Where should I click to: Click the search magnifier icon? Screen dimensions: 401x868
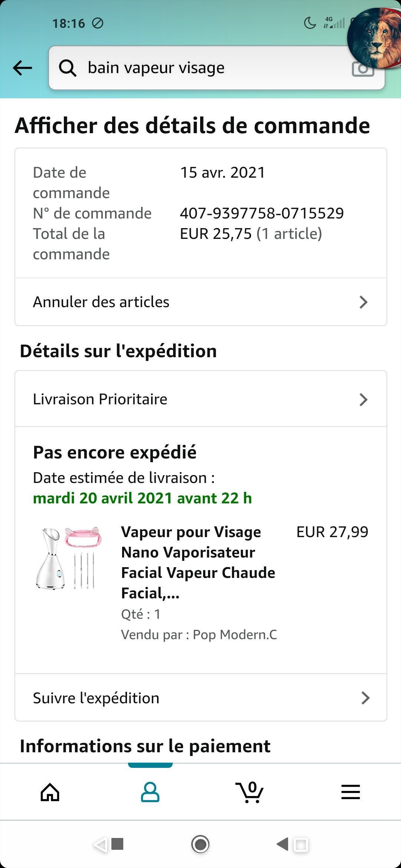coord(68,68)
